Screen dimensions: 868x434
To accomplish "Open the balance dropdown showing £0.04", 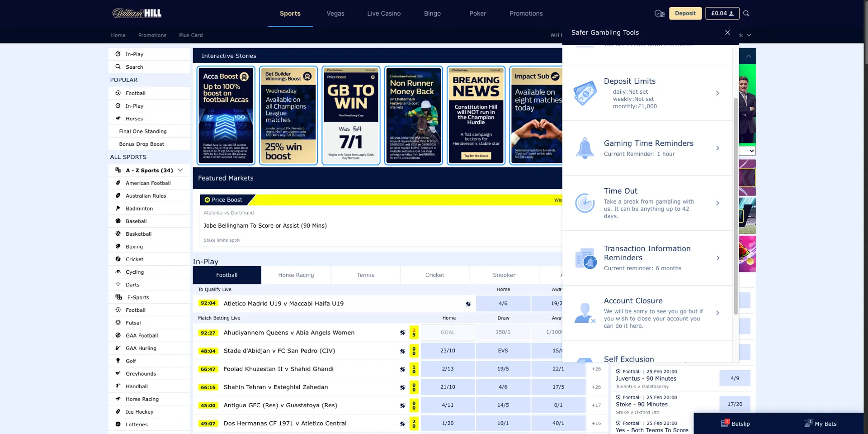I will point(722,13).
